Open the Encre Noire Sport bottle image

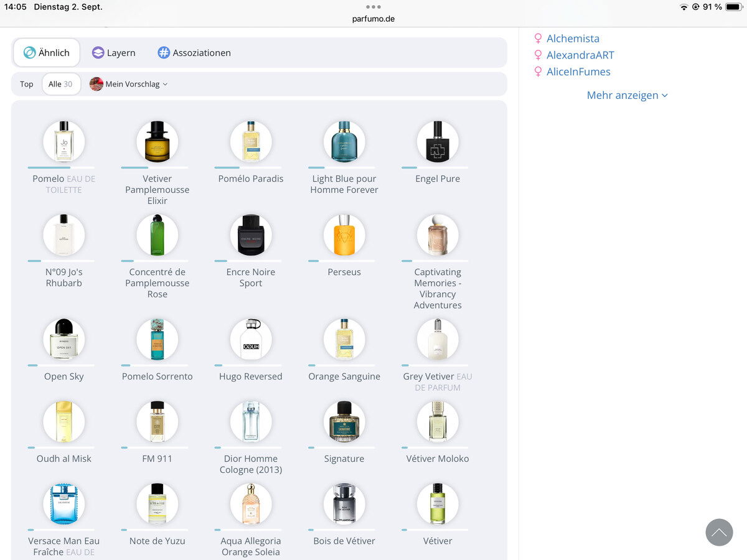[251, 235]
